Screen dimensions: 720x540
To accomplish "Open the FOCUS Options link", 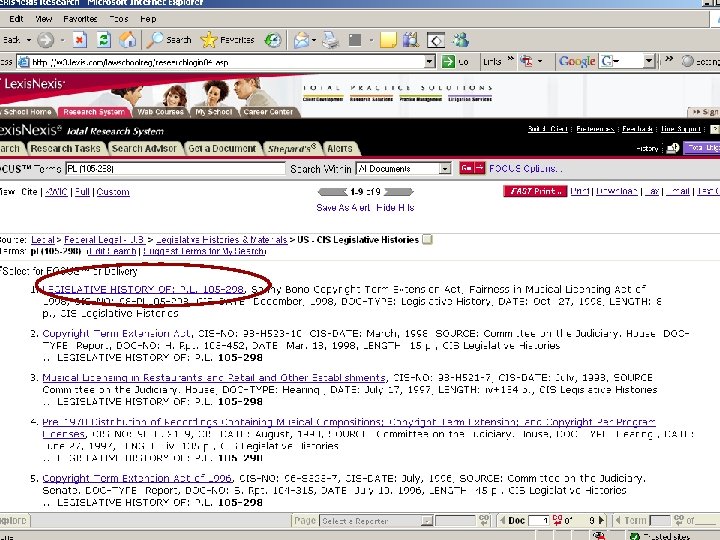I will (524, 169).
